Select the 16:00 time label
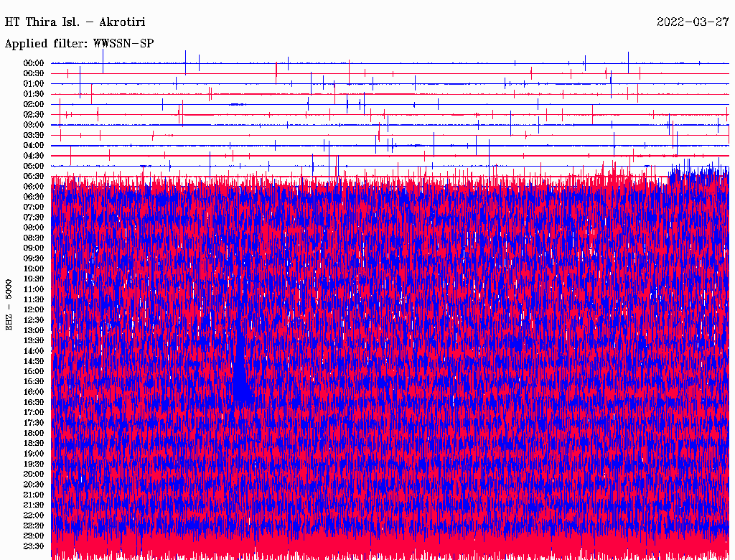 (x=34, y=392)
